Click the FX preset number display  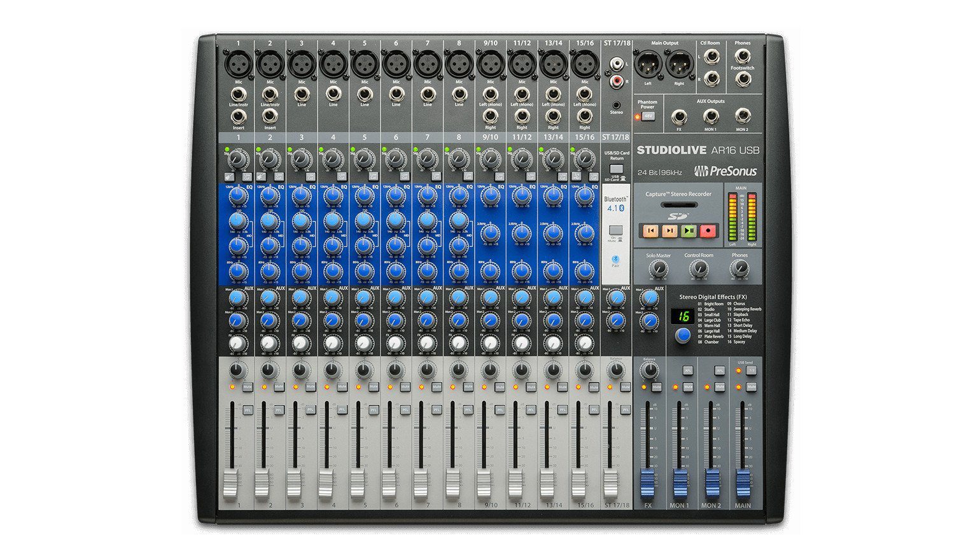[x=683, y=316]
